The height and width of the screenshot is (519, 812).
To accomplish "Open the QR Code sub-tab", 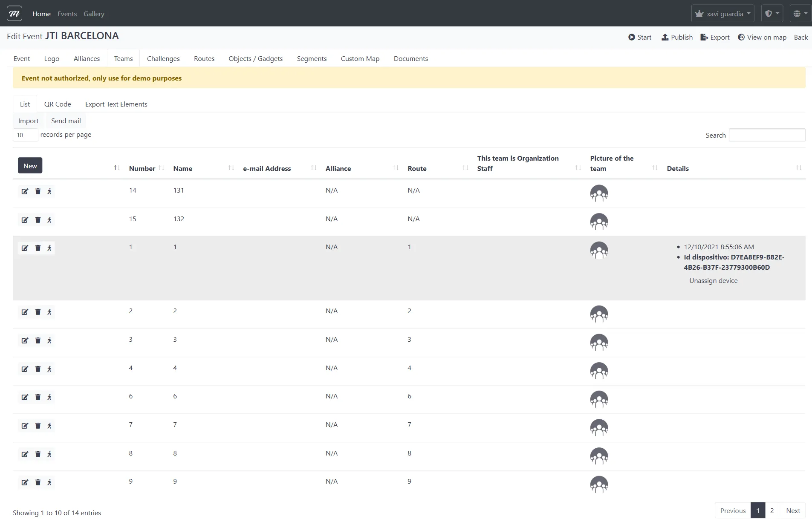I will (58, 104).
